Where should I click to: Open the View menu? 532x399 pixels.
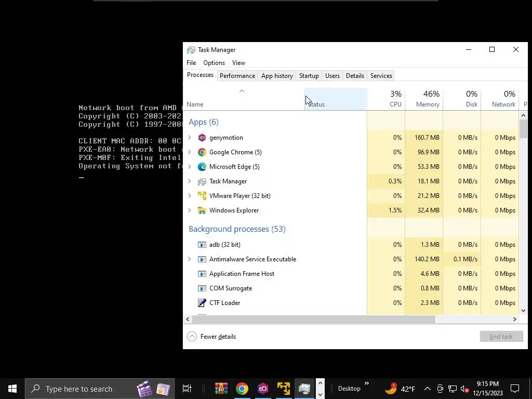(238, 63)
